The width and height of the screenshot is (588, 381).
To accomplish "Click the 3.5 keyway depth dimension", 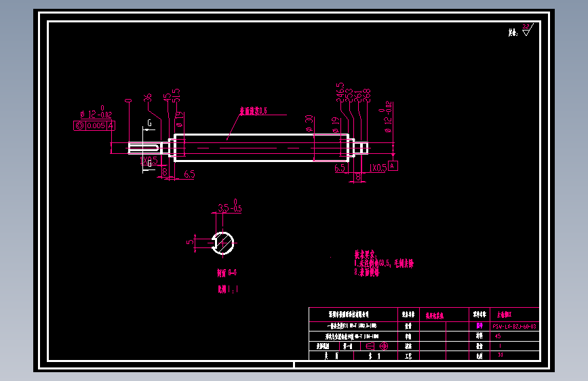I will [x=230, y=206].
